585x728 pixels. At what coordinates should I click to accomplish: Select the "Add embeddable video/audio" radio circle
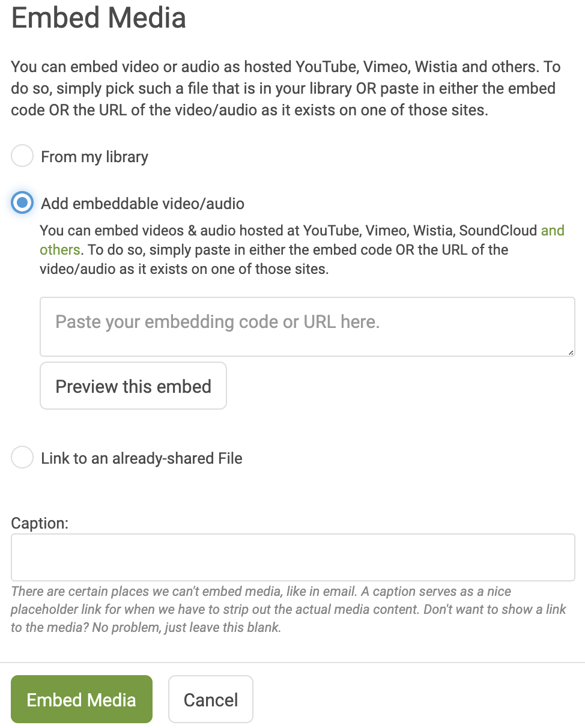tap(22, 203)
